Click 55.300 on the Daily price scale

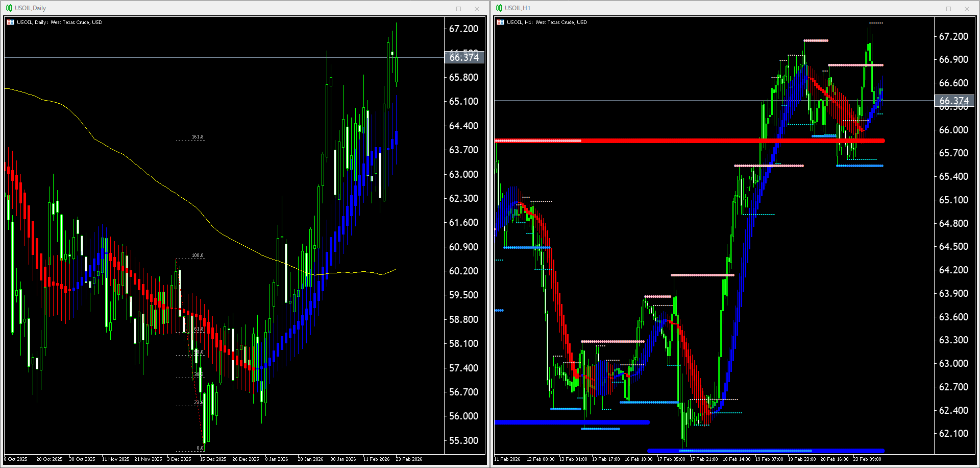463,441
